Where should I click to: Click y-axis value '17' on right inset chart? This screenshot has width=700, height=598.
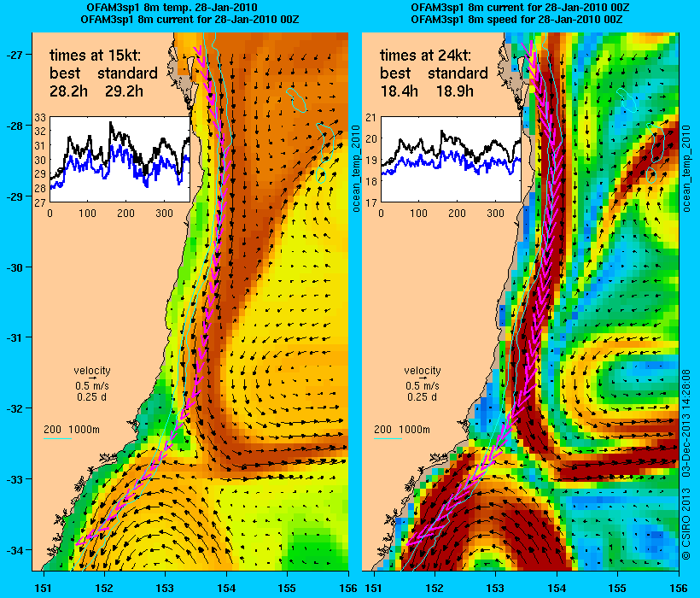[x=371, y=202]
